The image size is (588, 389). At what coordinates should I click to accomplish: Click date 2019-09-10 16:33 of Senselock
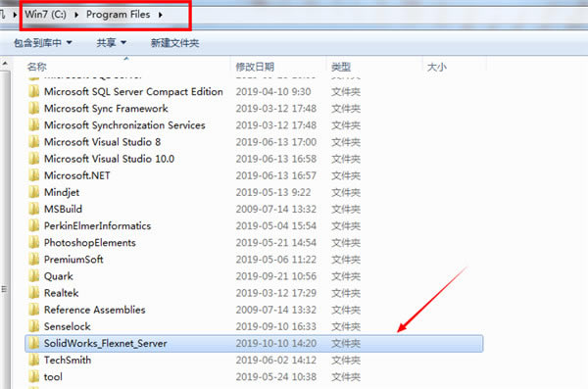click(276, 326)
